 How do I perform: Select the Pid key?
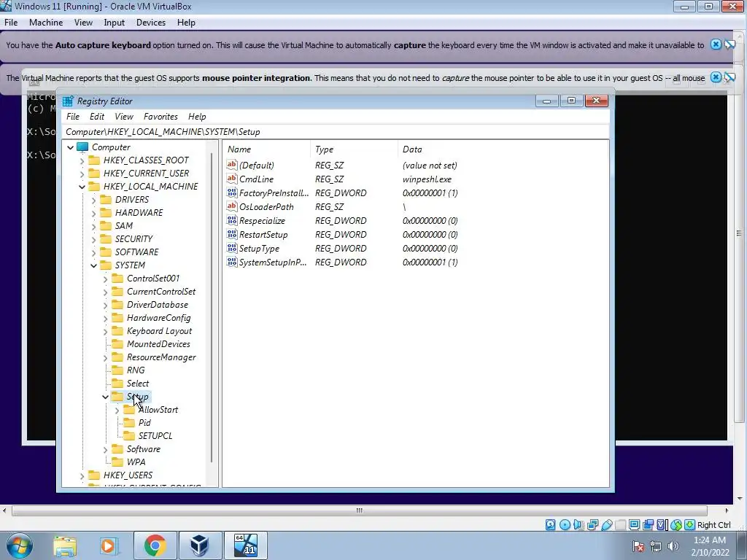coord(144,422)
